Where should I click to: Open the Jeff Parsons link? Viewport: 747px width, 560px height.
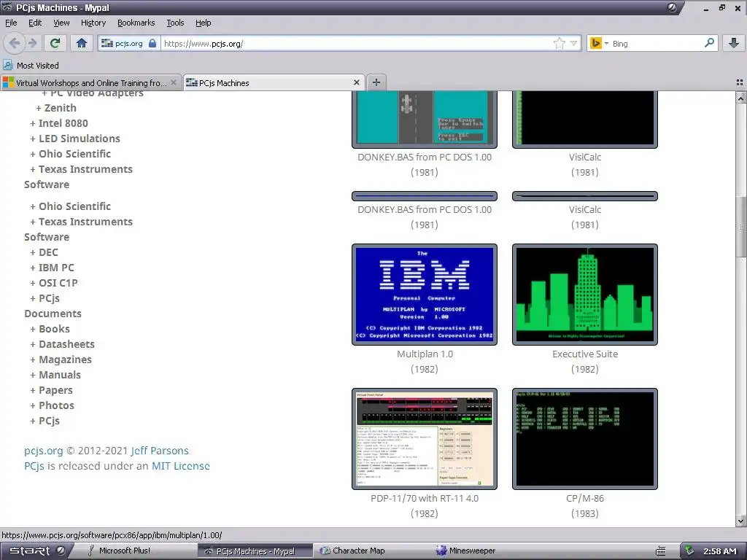(x=160, y=451)
